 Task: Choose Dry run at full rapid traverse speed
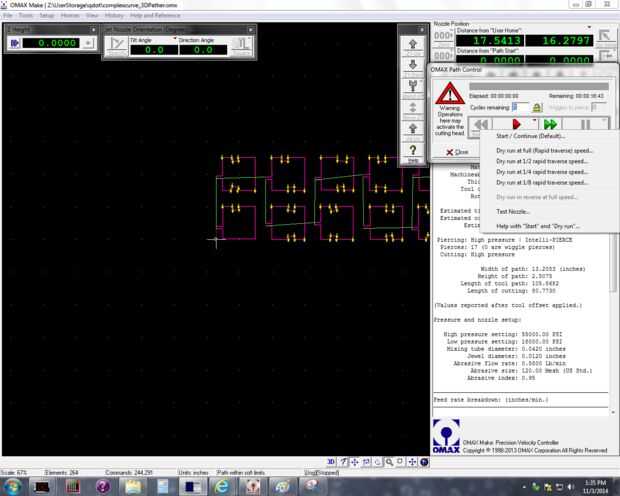point(544,151)
